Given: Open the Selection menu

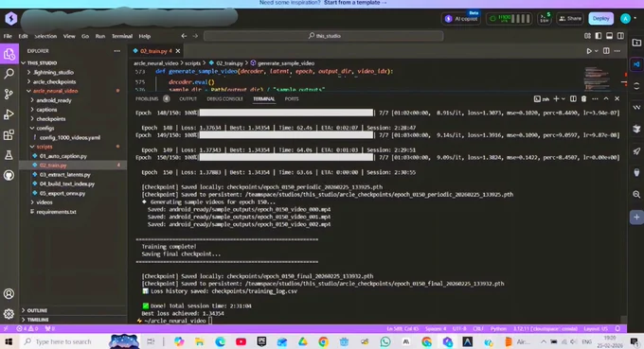Looking at the screenshot, I should (x=45, y=36).
